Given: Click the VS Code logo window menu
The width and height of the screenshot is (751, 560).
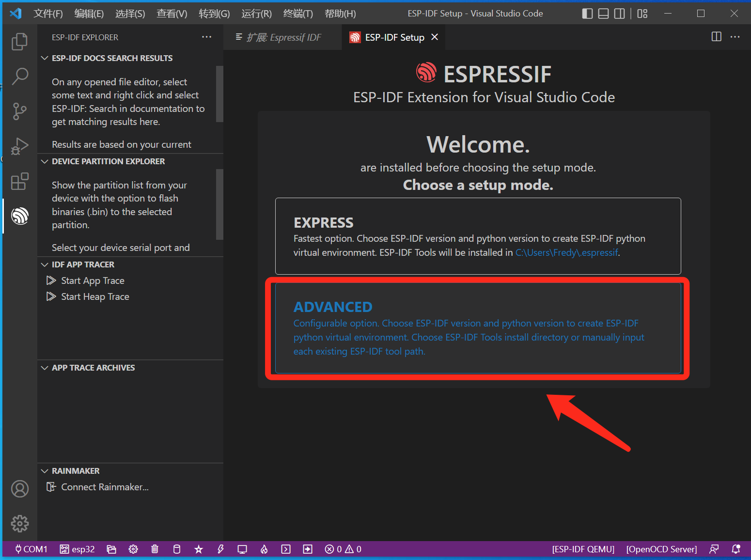Looking at the screenshot, I should tap(16, 14).
